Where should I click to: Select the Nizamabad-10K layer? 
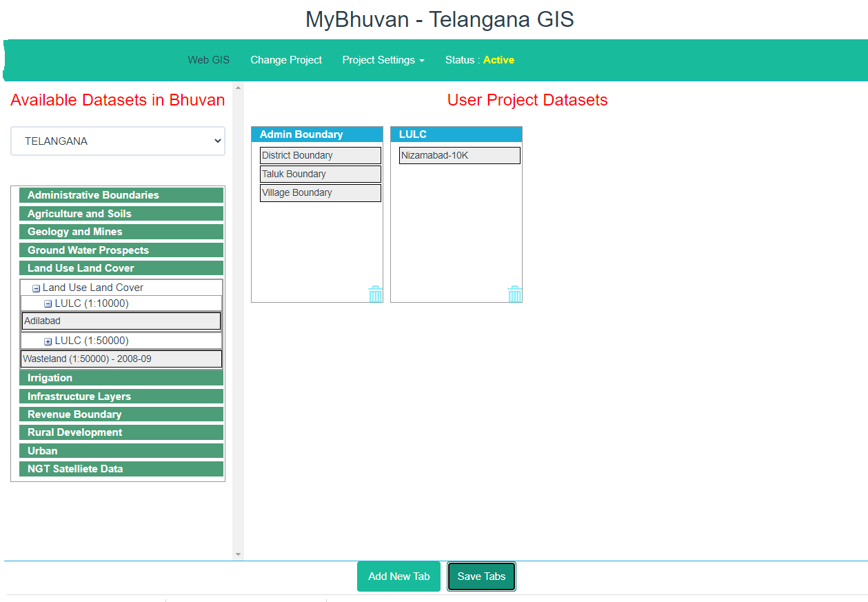pyautogui.click(x=460, y=155)
